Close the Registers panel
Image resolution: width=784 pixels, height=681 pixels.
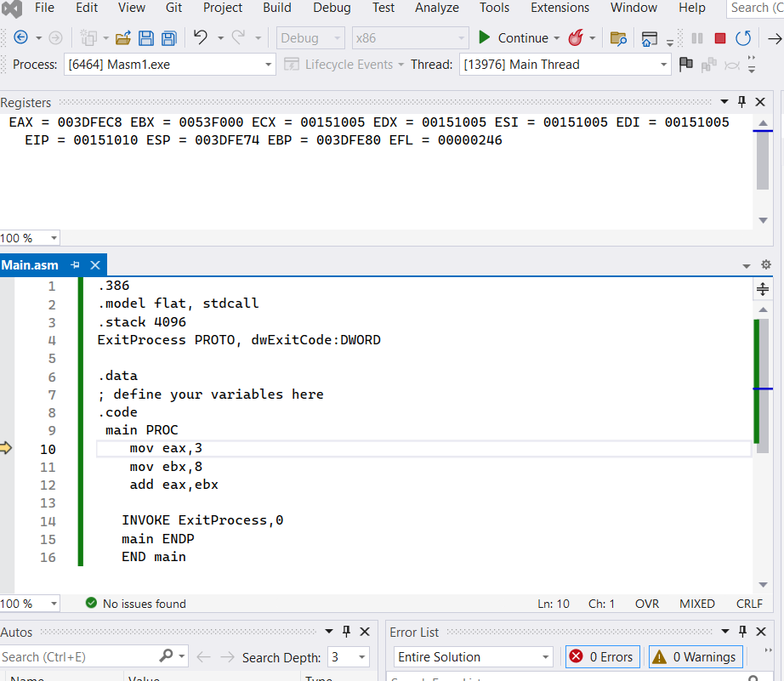[x=760, y=102]
